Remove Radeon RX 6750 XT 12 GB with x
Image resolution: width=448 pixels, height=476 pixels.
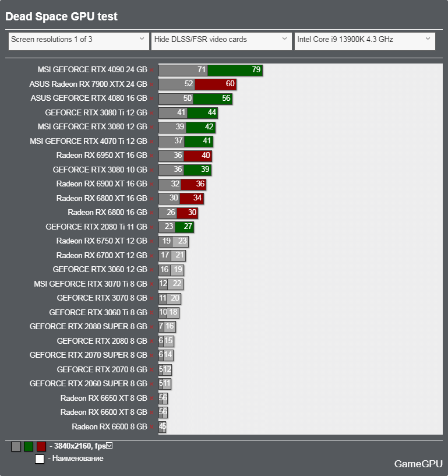151,241
